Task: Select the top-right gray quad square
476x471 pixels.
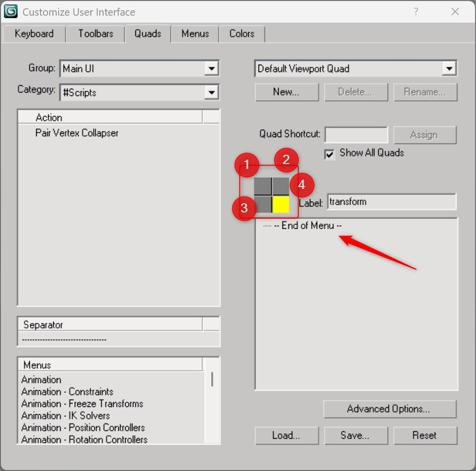Action: point(281,186)
